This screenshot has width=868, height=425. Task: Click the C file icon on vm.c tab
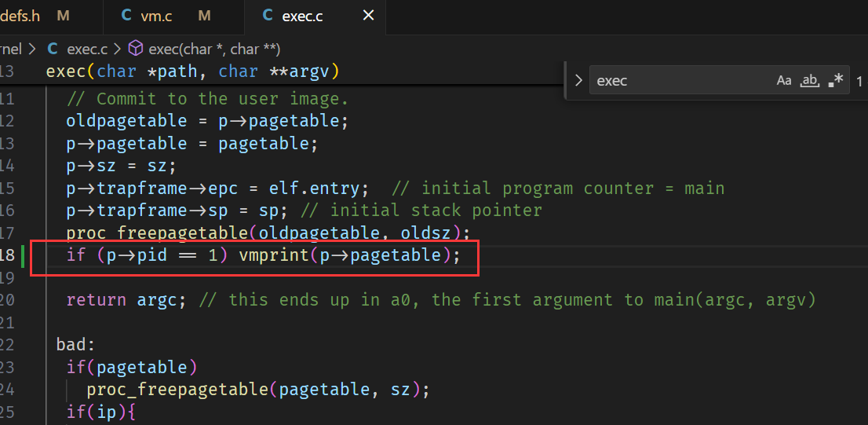click(x=127, y=15)
